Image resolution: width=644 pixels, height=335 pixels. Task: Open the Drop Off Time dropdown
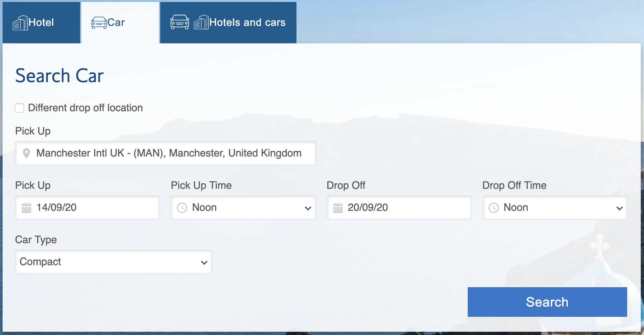pos(555,208)
